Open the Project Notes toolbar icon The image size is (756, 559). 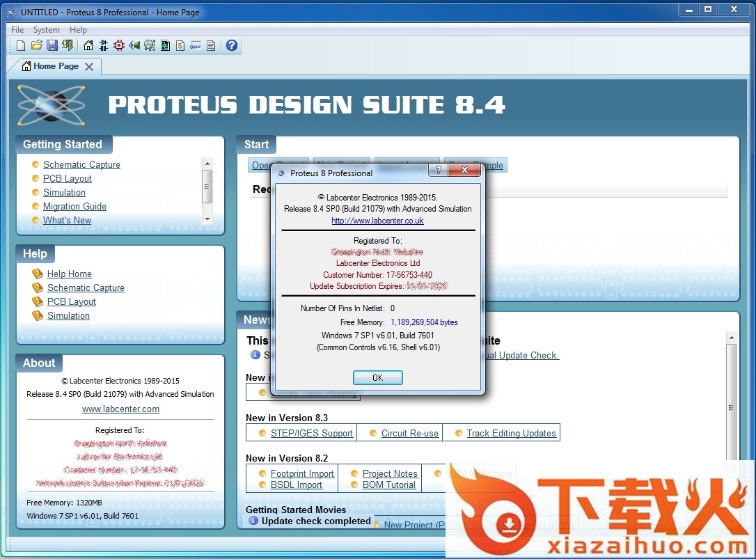(211, 46)
